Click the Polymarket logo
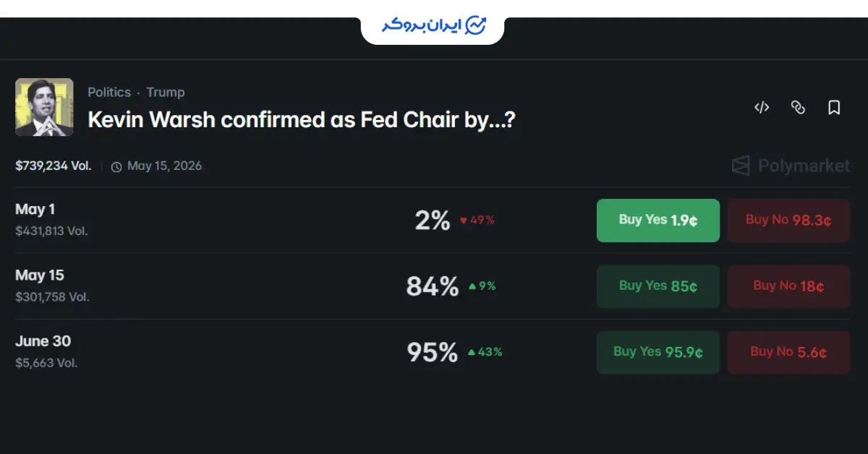 [x=791, y=166]
